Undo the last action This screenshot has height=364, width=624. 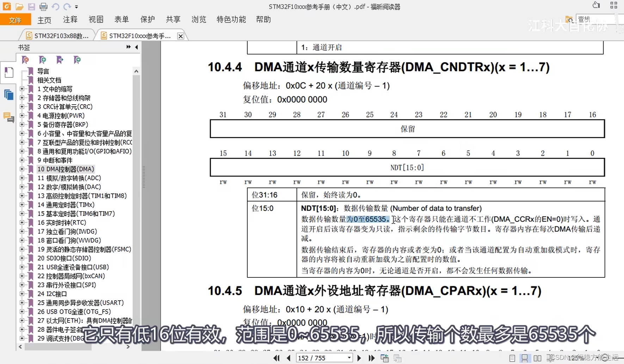point(55,7)
